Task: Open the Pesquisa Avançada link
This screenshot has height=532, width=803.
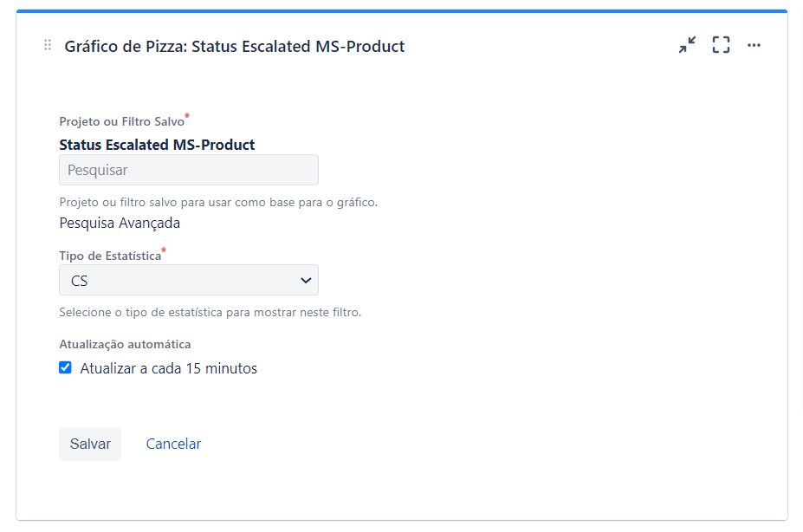Action: click(120, 224)
